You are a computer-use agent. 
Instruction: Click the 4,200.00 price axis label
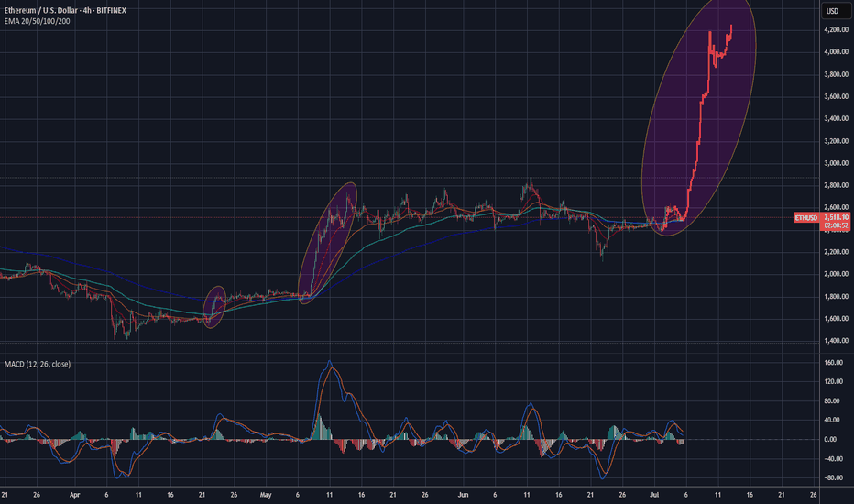836,29
